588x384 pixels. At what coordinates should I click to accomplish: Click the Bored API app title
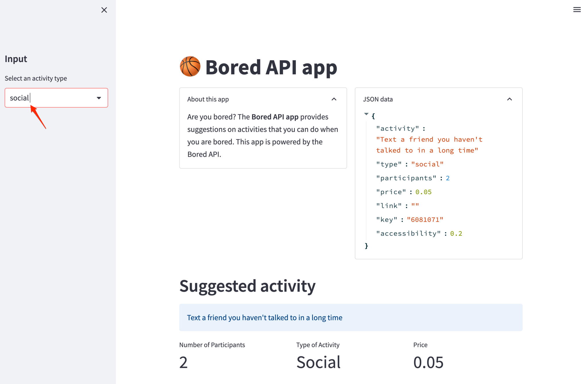[271, 67]
